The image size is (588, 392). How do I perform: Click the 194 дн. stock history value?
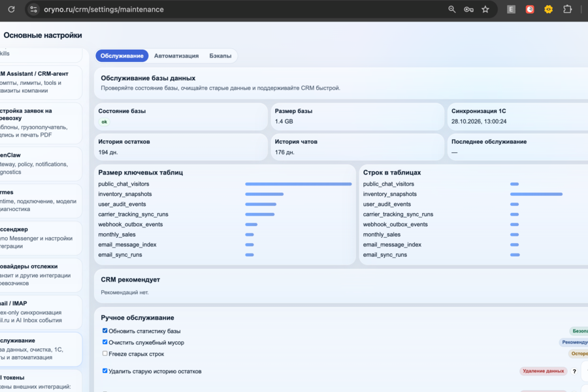click(108, 152)
